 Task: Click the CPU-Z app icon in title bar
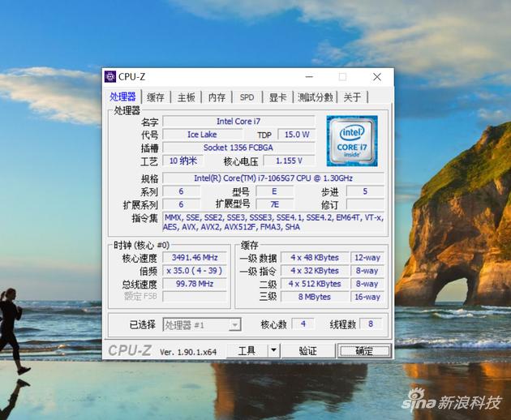(110, 76)
